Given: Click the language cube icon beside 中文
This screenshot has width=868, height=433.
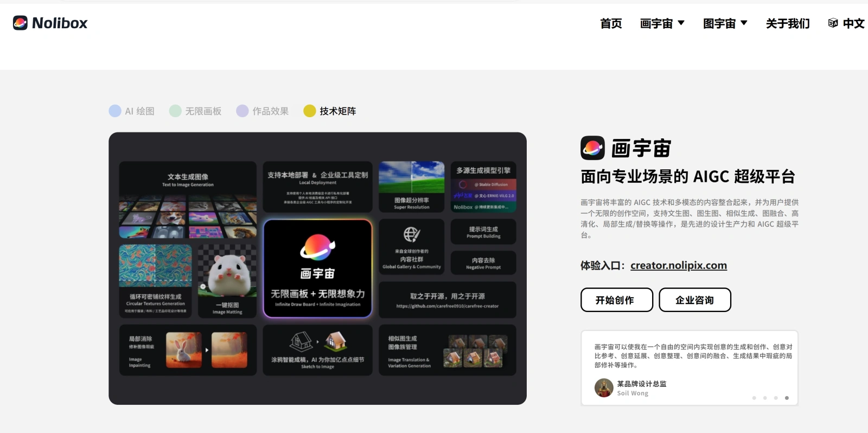Looking at the screenshot, I should tap(833, 23).
